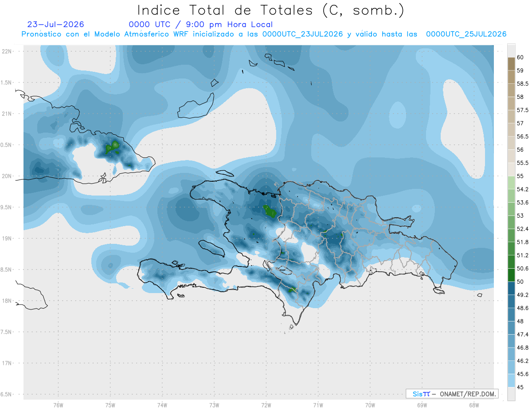Pick the dark blue swatch between 49.2 and 50
This screenshot has height=411, width=532.
511,288
